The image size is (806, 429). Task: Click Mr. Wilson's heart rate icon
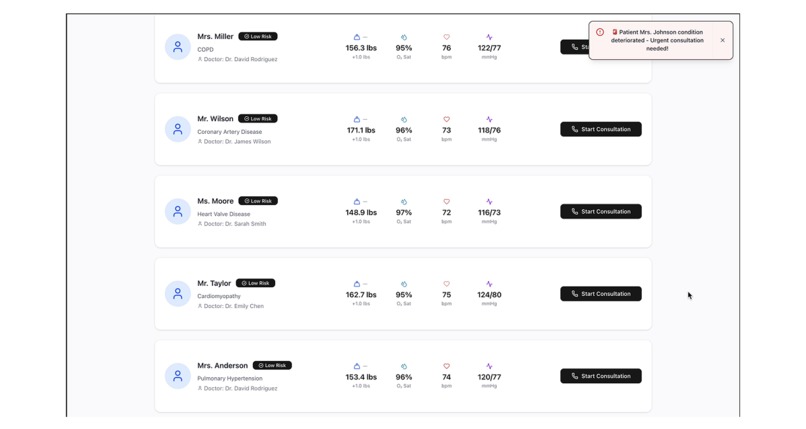click(446, 119)
